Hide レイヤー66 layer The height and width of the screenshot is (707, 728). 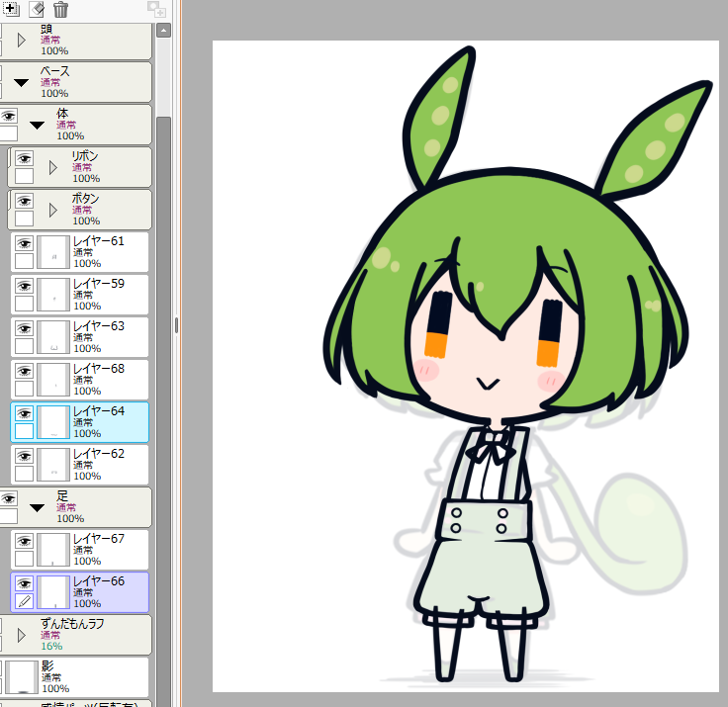24,583
